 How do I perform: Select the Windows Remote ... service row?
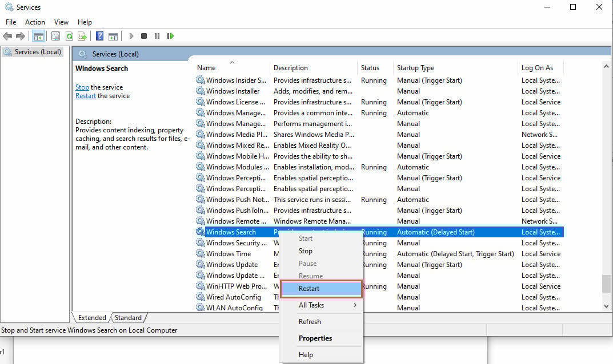tap(379, 221)
